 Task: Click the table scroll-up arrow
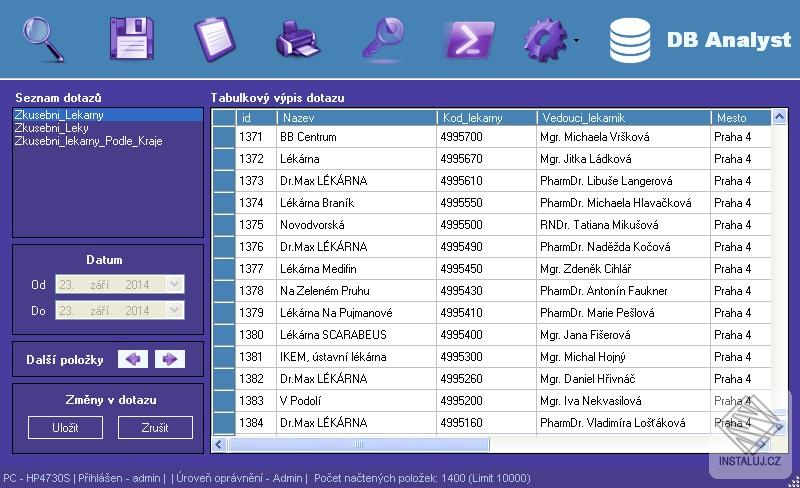pyautogui.click(x=779, y=117)
